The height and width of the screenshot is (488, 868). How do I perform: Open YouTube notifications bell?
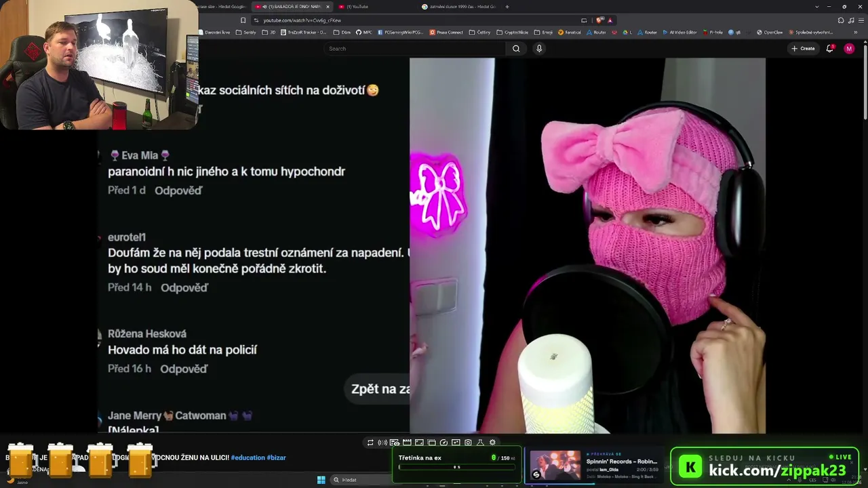(x=830, y=49)
